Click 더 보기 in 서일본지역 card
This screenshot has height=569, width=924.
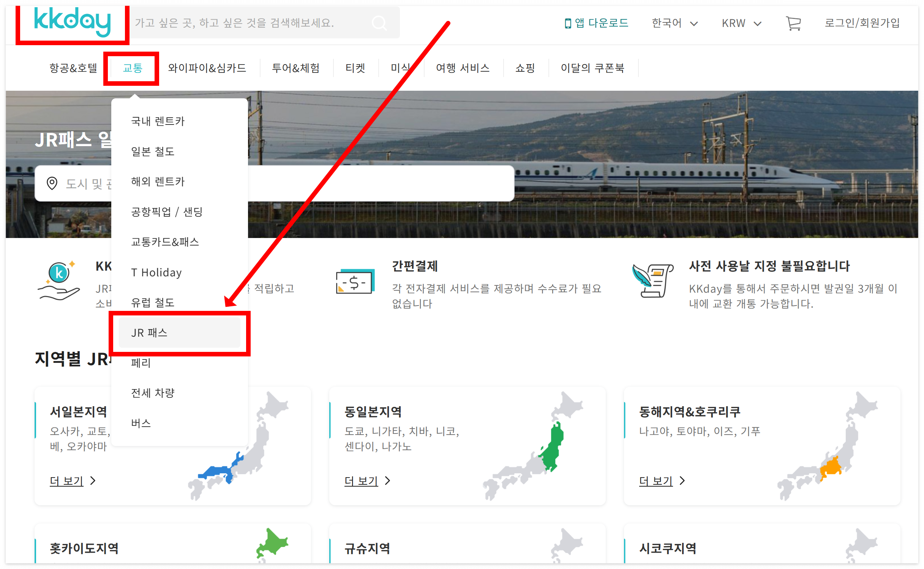coord(73,481)
